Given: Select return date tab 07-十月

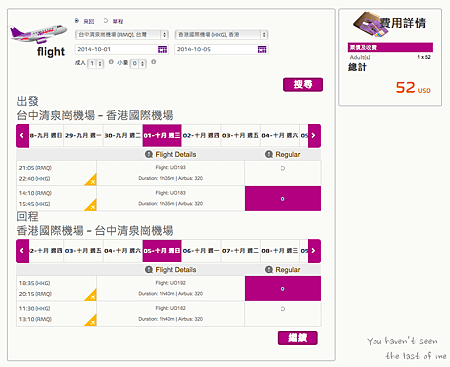Looking at the screenshot, I should click(x=240, y=251).
